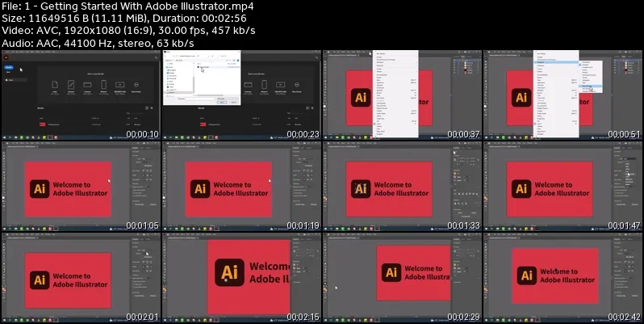Open the thumbnail stamped 00:01:47

[562, 187]
